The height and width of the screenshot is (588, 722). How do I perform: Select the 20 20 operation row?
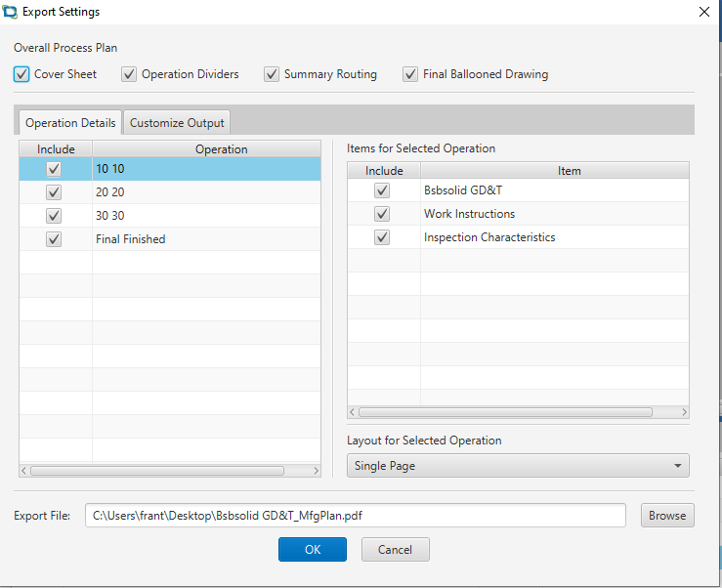point(170,192)
